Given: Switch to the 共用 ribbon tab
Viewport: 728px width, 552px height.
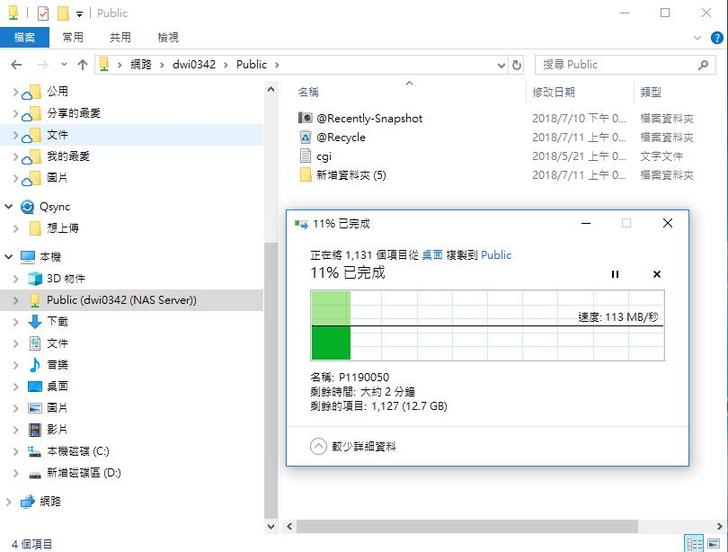Looking at the screenshot, I should (120, 37).
